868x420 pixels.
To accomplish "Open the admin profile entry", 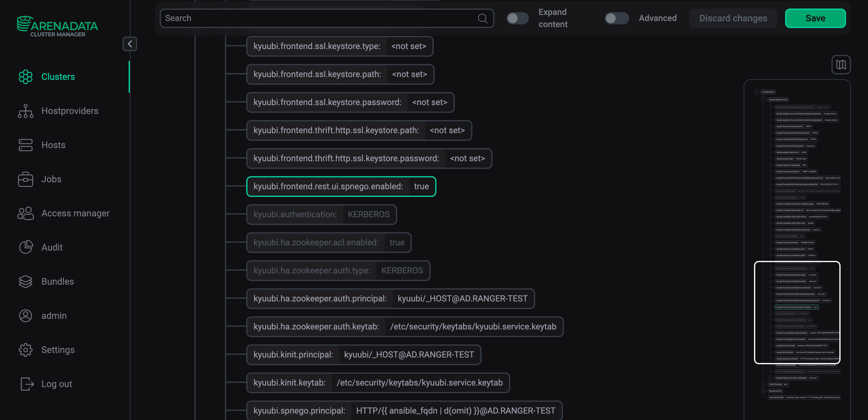I will click(54, 316).
